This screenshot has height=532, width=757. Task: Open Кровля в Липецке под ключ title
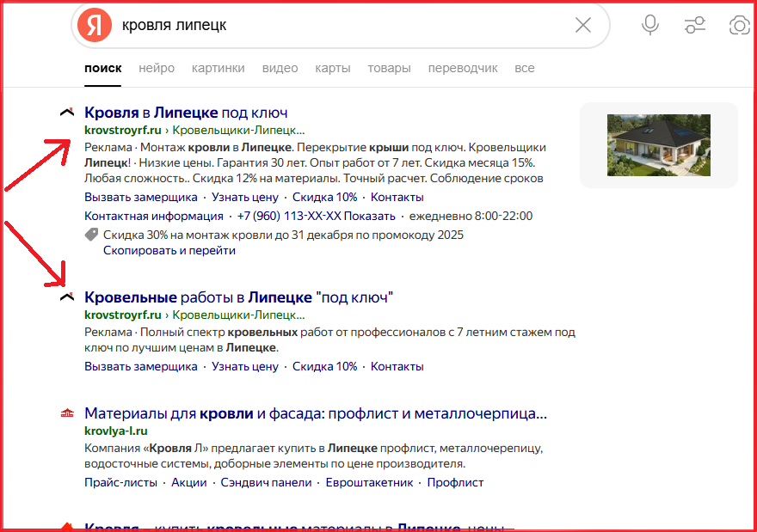186,113
